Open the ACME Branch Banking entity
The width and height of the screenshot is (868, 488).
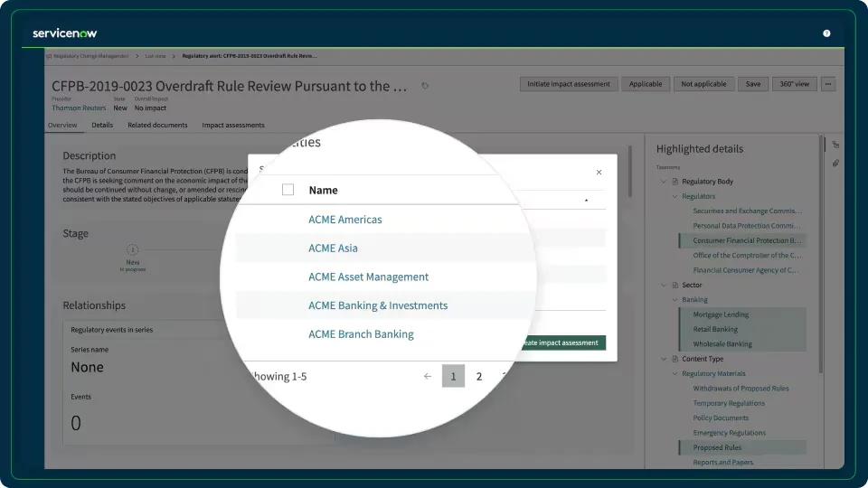(361, 334)
